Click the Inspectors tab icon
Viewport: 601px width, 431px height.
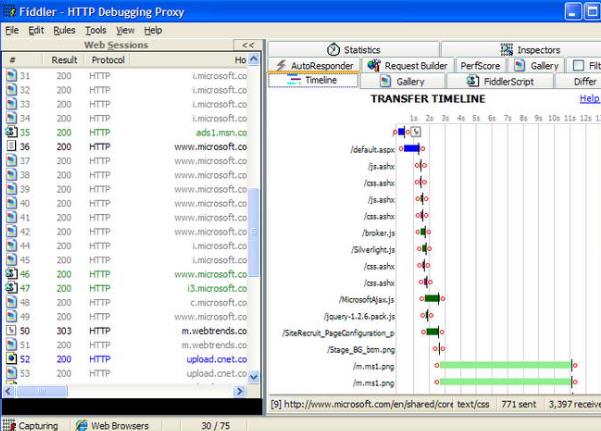click(x=506, y=49)
